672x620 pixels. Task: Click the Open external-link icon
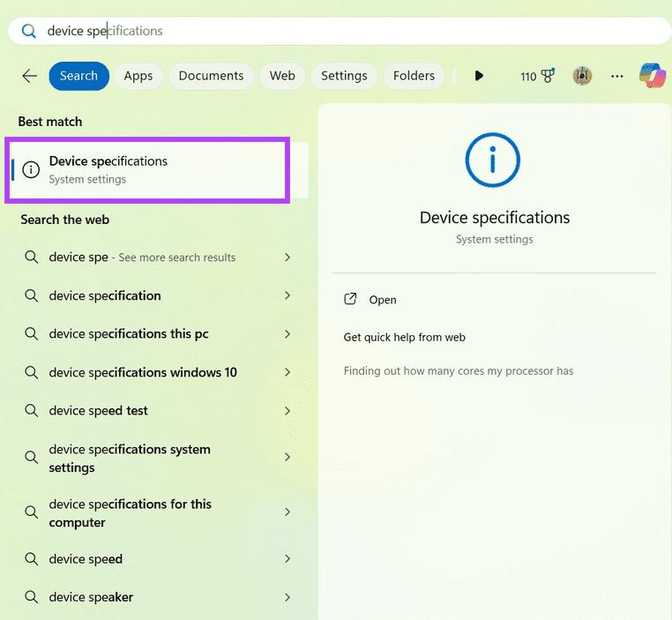350,299
